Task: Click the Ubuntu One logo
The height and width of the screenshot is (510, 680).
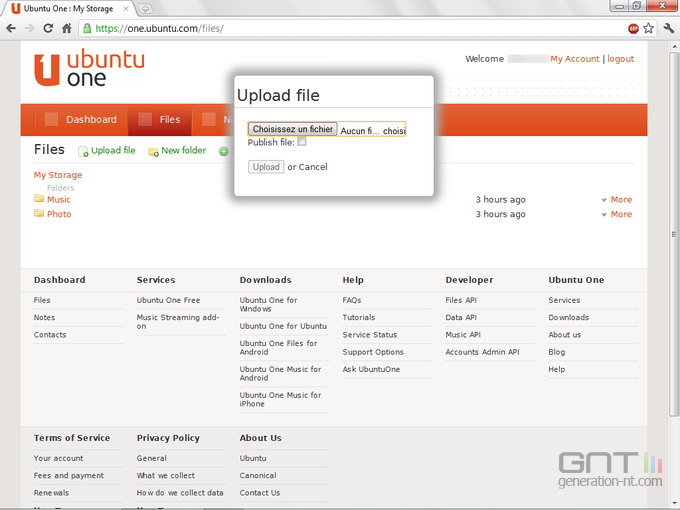Action: (x=89, y=69)
